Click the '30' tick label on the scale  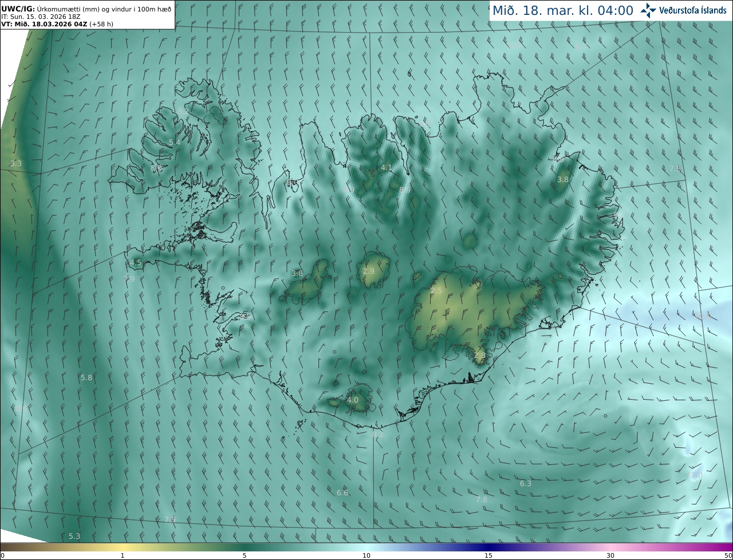point(610,555)
